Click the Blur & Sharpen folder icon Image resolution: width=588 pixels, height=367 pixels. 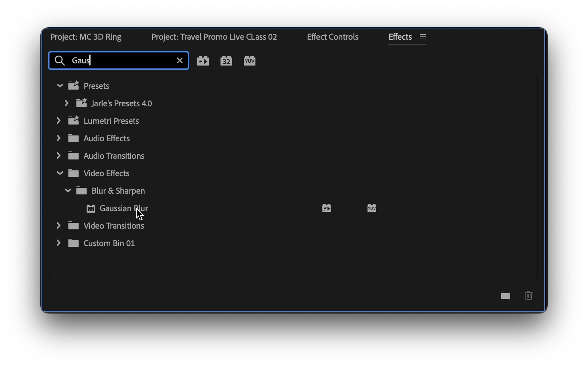click(82, 191)
